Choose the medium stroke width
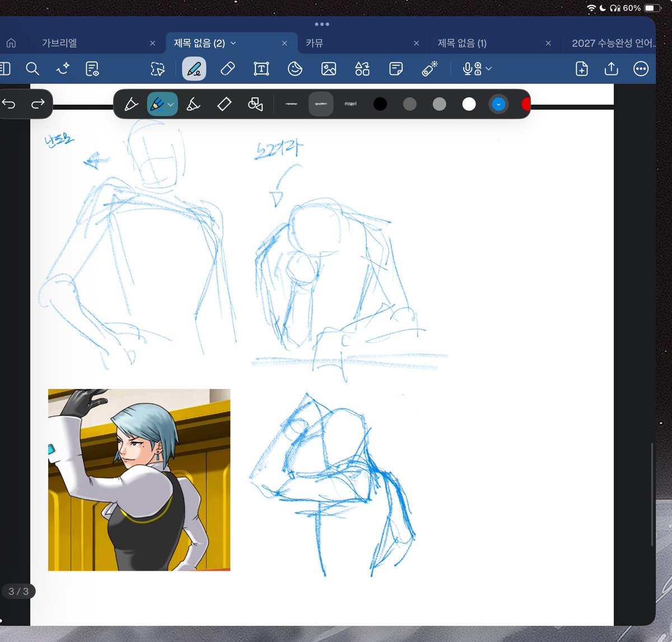The image size is (672, 642). point(321,104)
